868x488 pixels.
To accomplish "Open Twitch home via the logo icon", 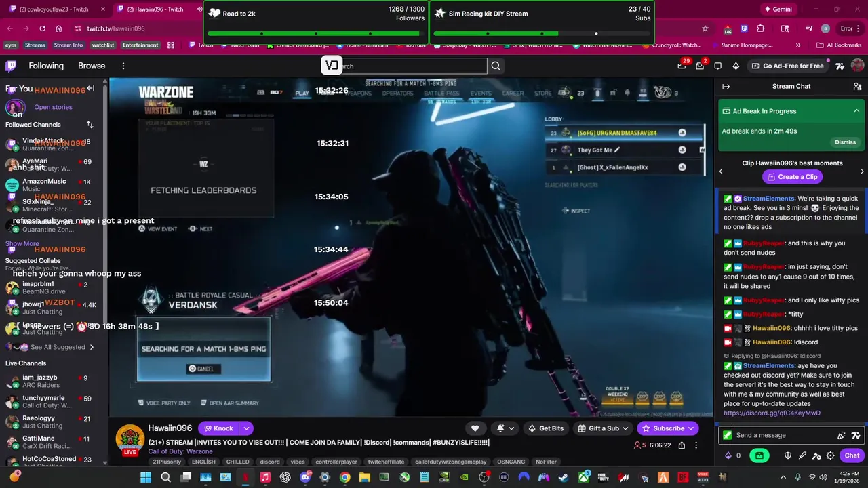I will click(11, 66).
